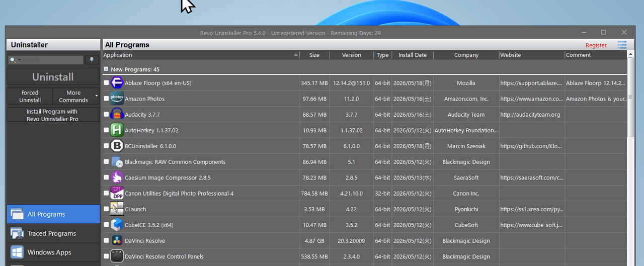Check the CLaunch checkbox
Image resolution: width=644 pixels, height=266 pixels.
tap(106, 209)
